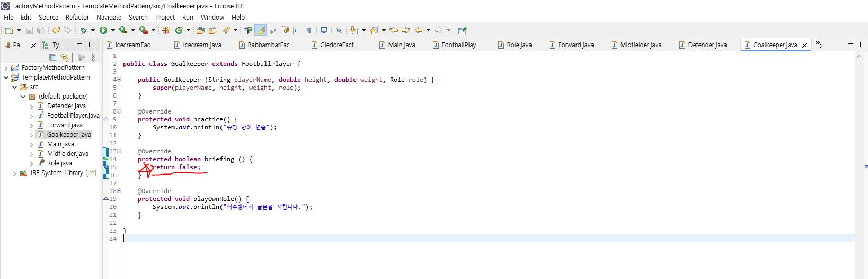Fold the playOwnRole method at line 18
The image size is (868, 279).
(119, 191)
